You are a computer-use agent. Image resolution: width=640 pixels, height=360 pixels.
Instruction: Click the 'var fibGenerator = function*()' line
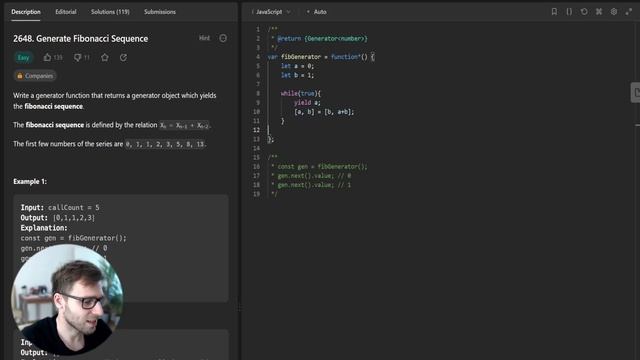[x=321, y=57]
